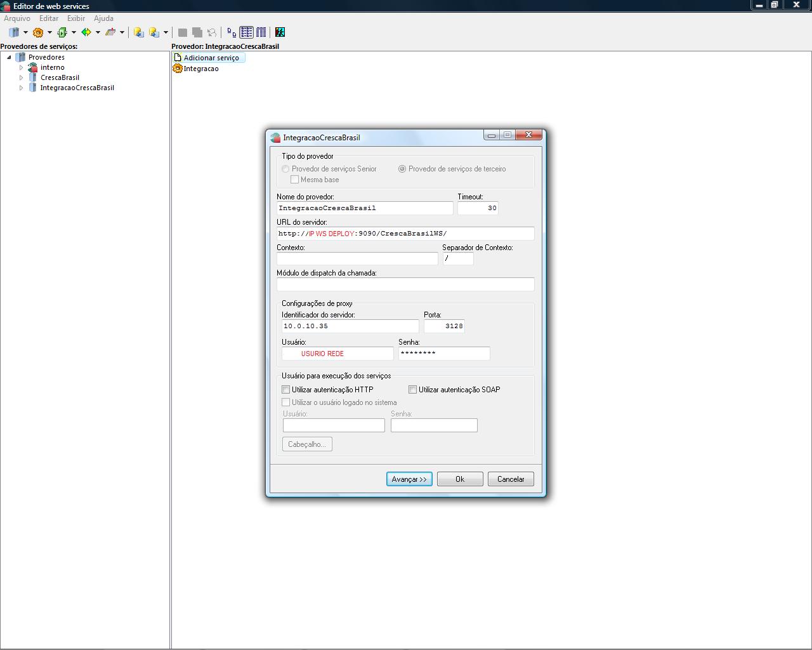Click the Avançar >> button

[409, 479]
